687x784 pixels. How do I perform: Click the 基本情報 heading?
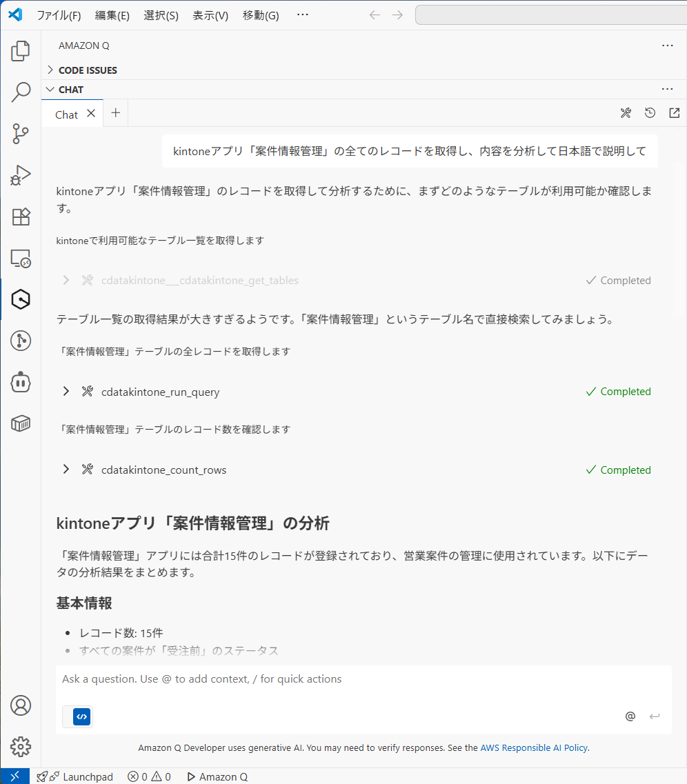point(84,603)
